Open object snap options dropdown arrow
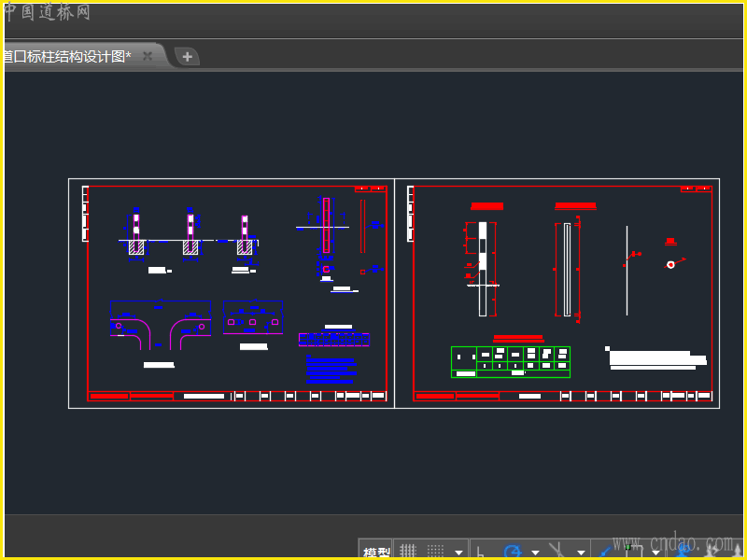Viewport: 747px width, 560px height. tap(656, 553)
